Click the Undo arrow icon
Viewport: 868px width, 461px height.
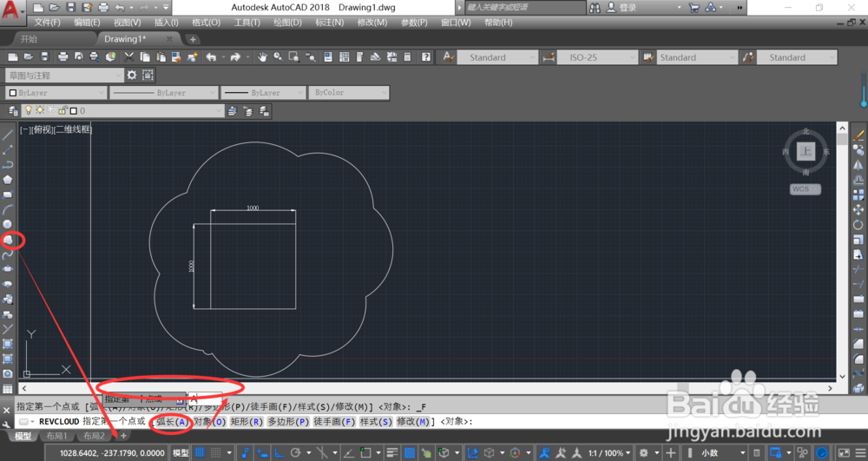click(x=211, y=57)
